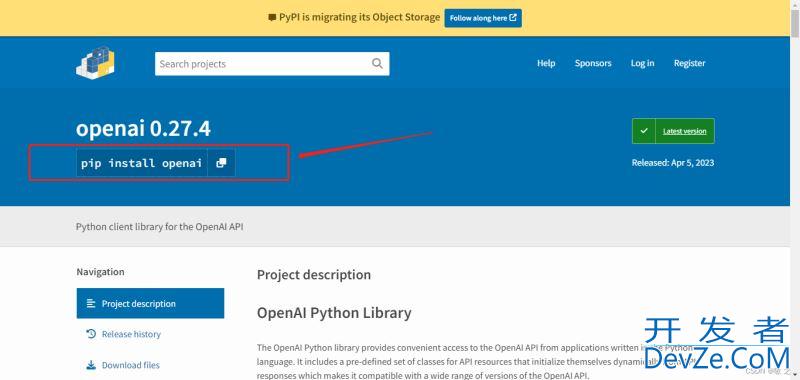Click the PyPI logo icon

pos(95,63)
